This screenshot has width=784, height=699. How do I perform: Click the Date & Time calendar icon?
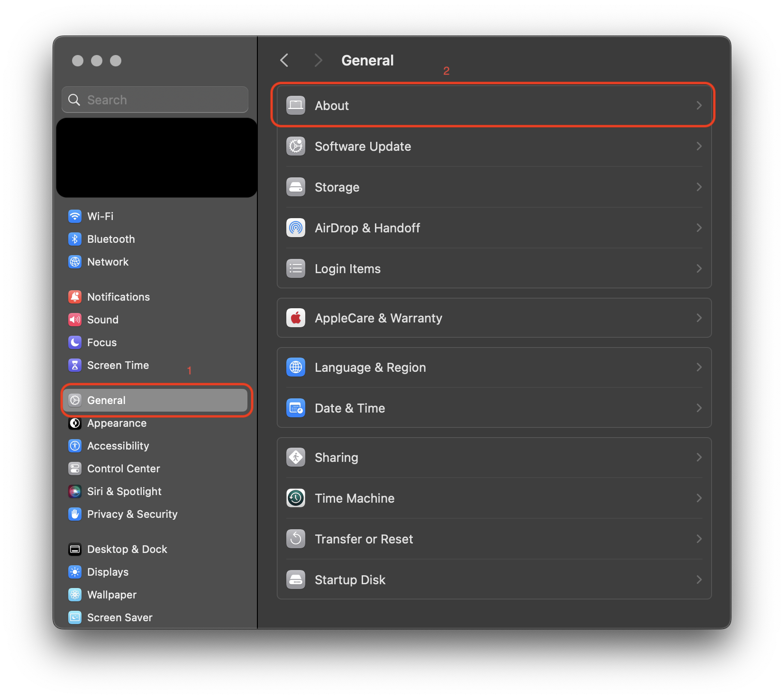tap(296, 408)
